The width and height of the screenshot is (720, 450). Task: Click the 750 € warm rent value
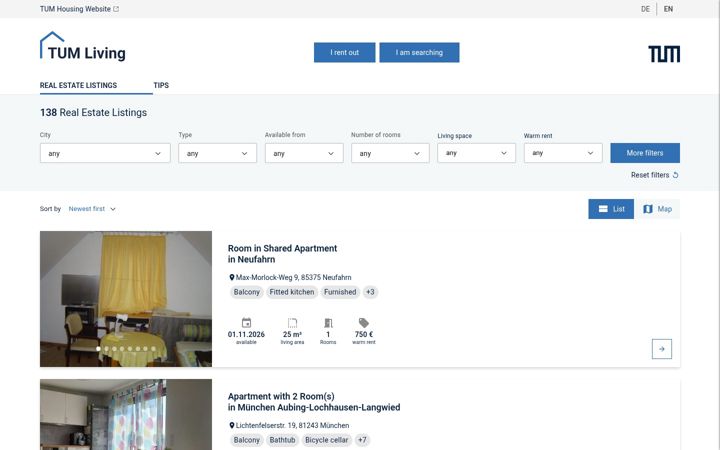pyautogui.click(x=364, y=334)
